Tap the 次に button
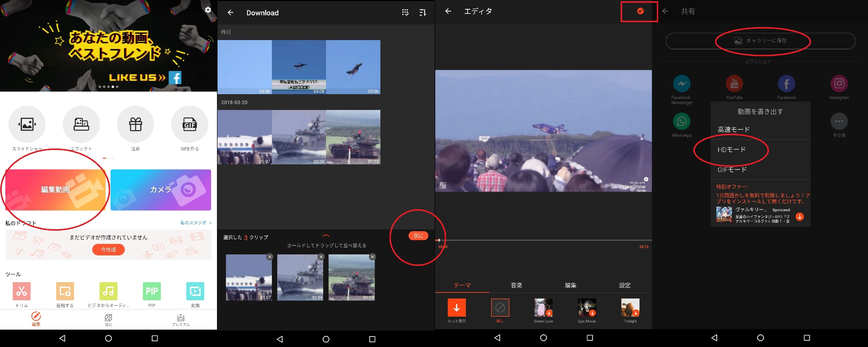The height and width of the screenshot is (347, 868). click(418, 236)
